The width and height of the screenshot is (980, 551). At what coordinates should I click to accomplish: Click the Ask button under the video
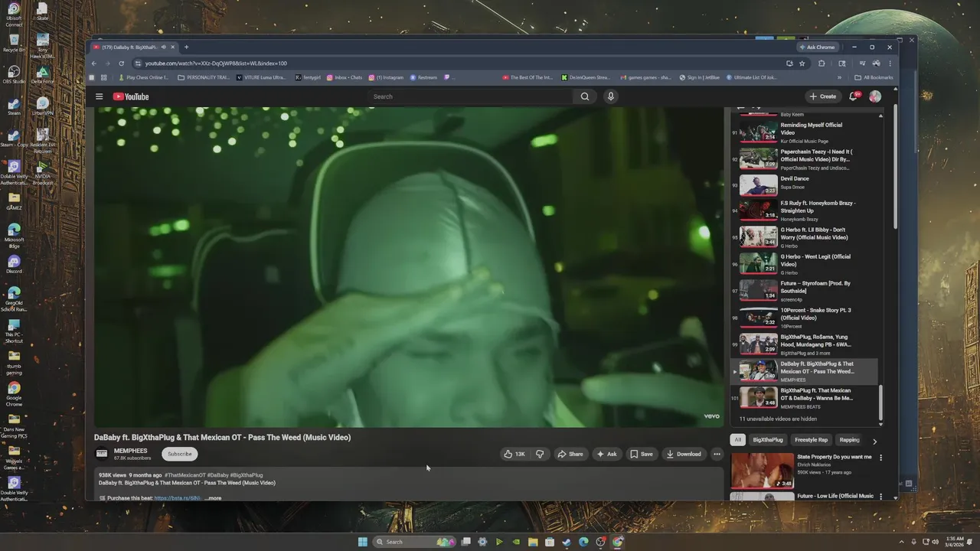point(606,454)
